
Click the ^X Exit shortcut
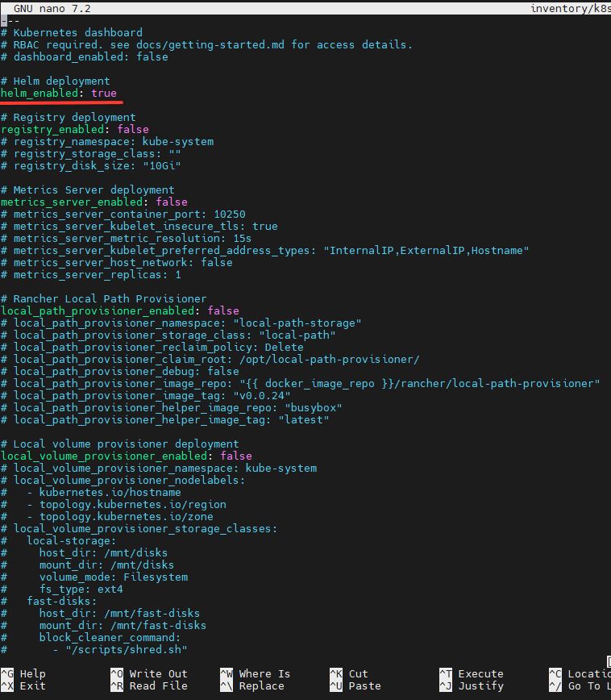coord(23,685)
